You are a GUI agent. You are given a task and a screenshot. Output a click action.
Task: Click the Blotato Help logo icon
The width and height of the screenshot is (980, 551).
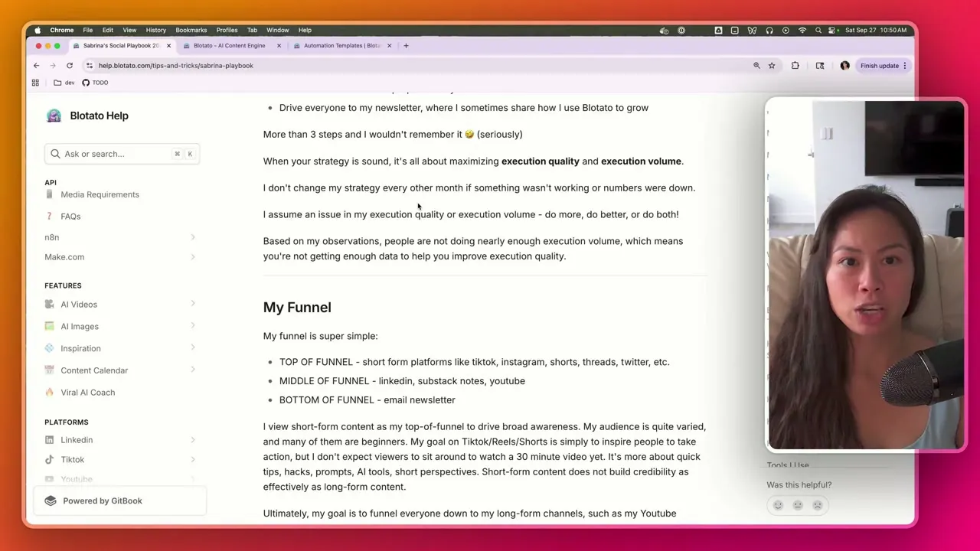(54, 116)
